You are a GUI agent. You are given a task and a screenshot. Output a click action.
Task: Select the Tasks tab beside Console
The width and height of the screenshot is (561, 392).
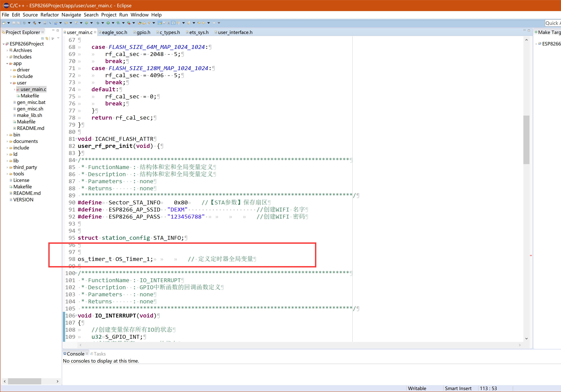(x=99, y=354)
